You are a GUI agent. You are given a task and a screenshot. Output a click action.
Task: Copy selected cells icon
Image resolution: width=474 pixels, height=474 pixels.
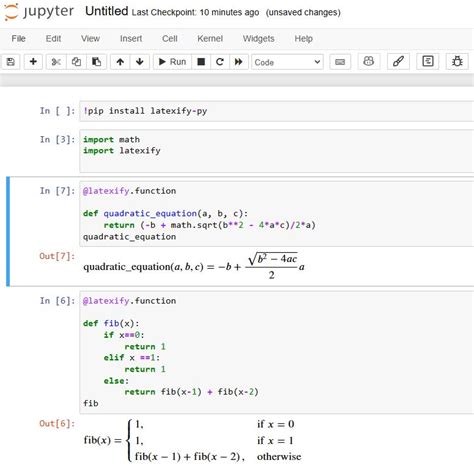[x=76, y=62]
